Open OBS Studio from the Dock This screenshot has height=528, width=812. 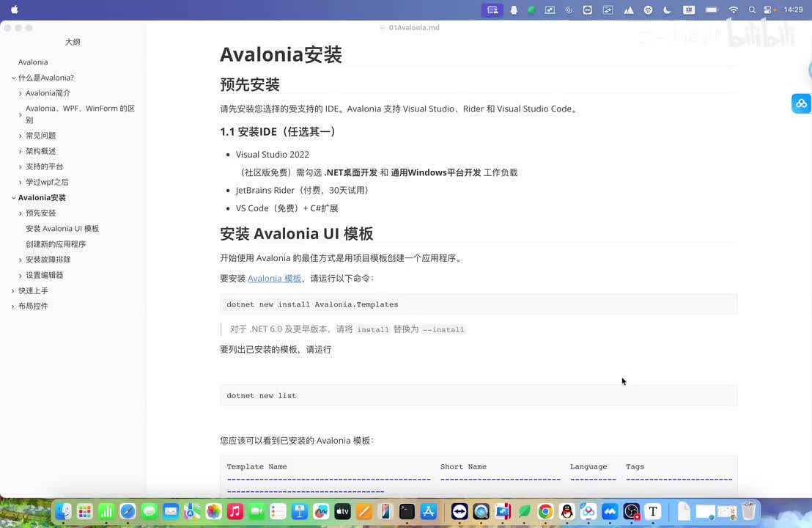[x=631, y=512]
